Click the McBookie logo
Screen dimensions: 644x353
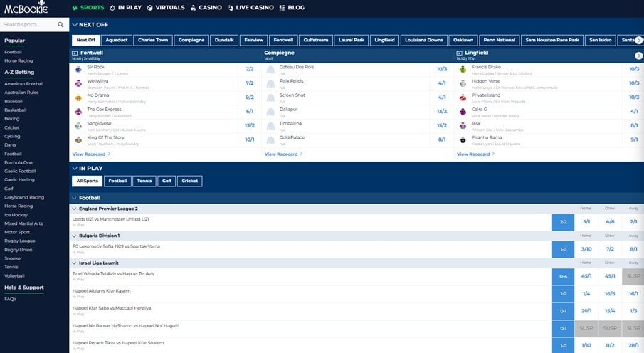click(25, 8)
